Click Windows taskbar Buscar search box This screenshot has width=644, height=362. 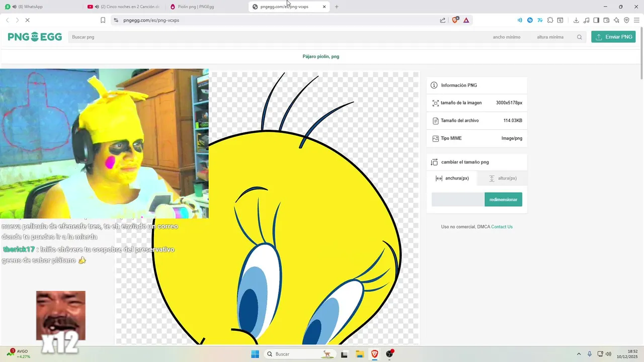299,354
